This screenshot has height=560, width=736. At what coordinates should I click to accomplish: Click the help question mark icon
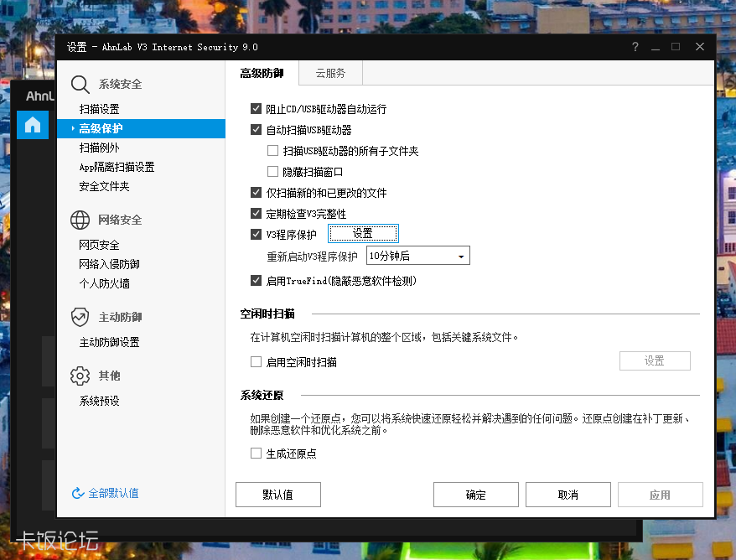[635, 47]
